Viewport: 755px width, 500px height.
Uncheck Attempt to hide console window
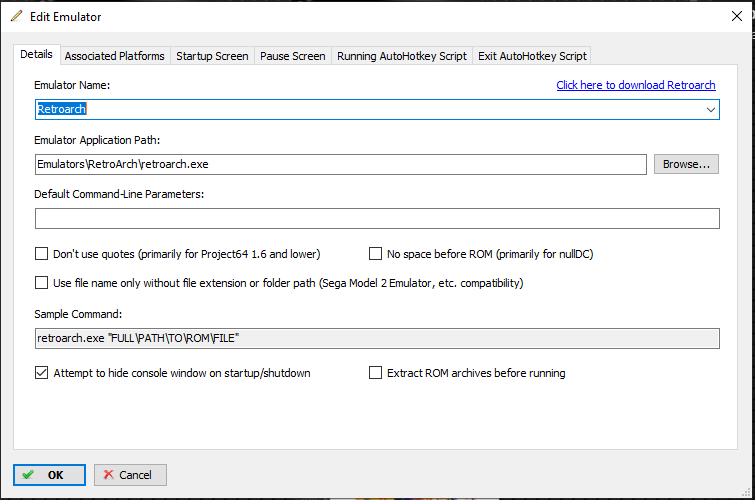41,373
